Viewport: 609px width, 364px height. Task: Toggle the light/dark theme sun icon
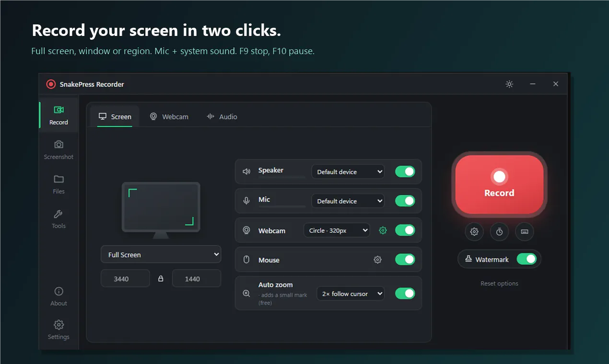pyautogui.click(x=509, y=84)
